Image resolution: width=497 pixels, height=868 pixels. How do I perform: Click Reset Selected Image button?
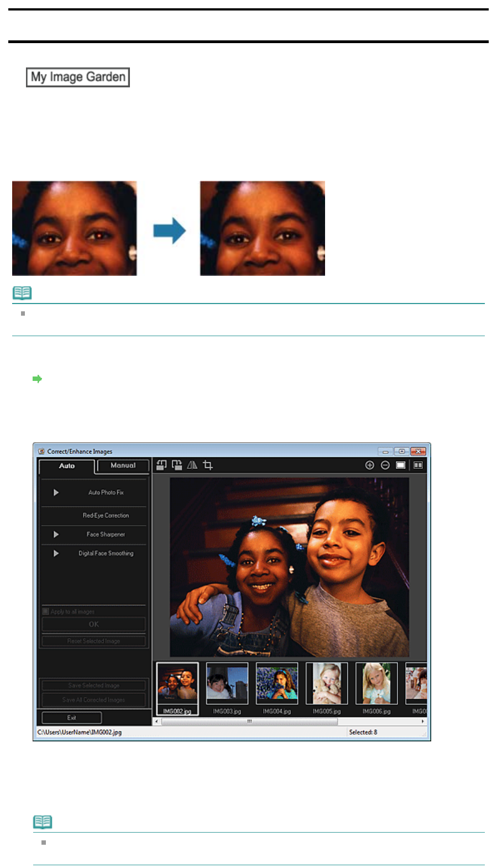pyautogui.click(x=94, y=641)
